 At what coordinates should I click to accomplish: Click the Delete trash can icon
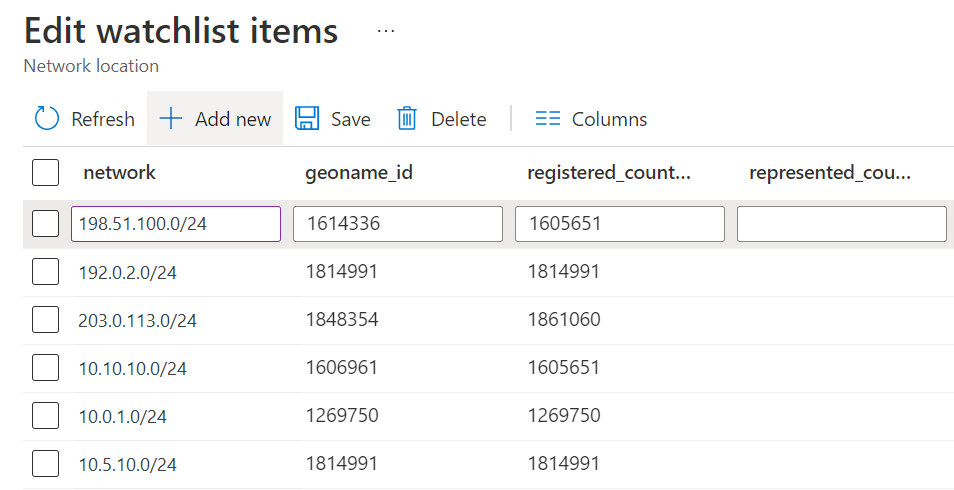[x=407, y=119]
